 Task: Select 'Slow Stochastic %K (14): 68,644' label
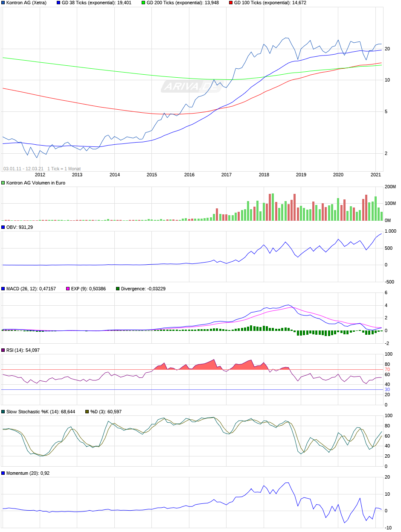click(41, 412)
